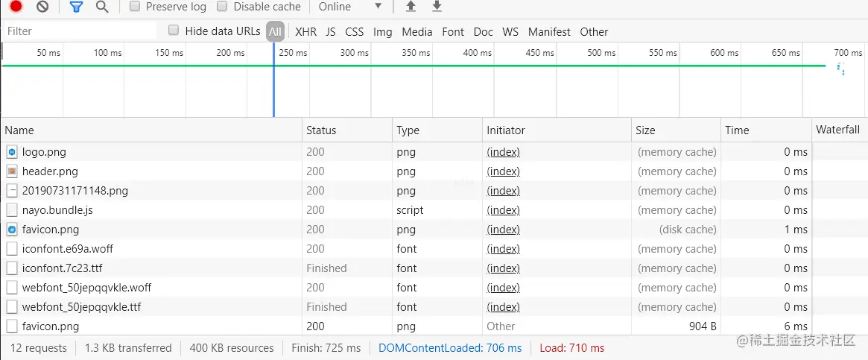Click Finish: 725 ms in status bar
The width and height of the screenshot is (868, 360).
[326, 348]
